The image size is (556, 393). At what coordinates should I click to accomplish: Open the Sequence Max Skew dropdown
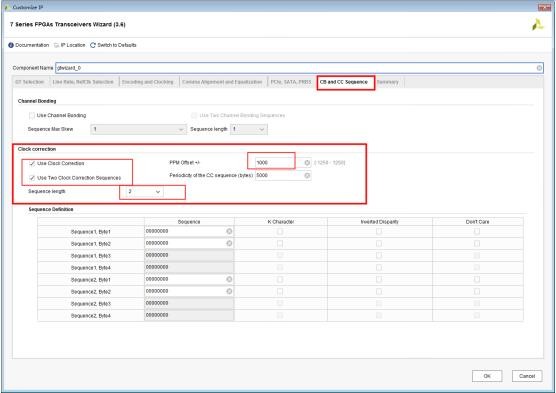[x=139, y=129]
